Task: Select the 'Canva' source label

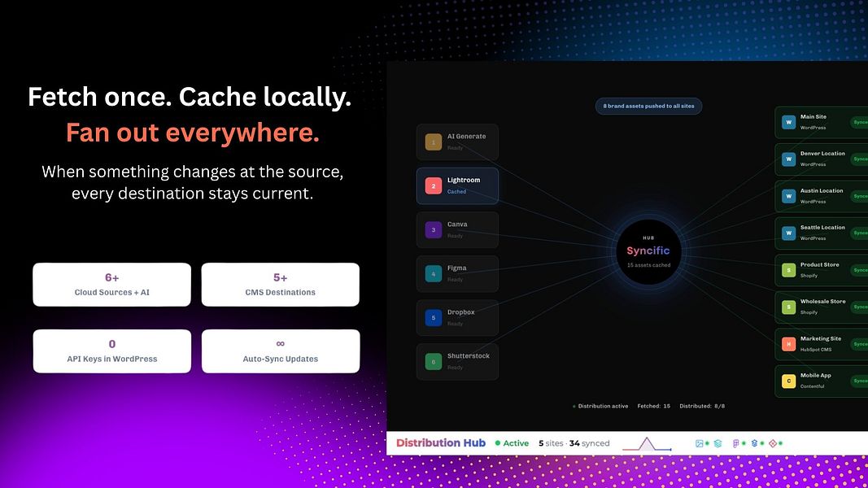Action: [457, 224]
